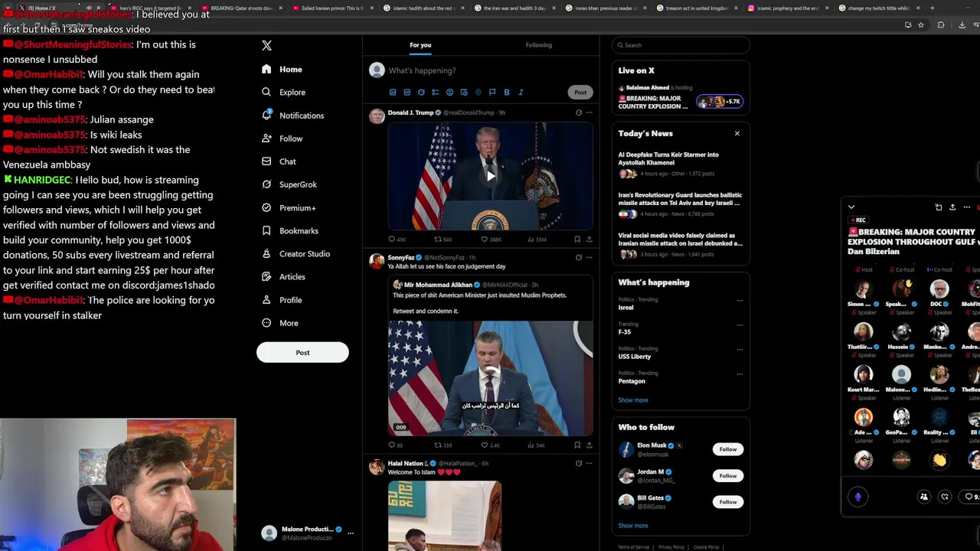The image size is (980, 551).
Task: Toggle bold formatting in composer
Action: pos(506,93)
